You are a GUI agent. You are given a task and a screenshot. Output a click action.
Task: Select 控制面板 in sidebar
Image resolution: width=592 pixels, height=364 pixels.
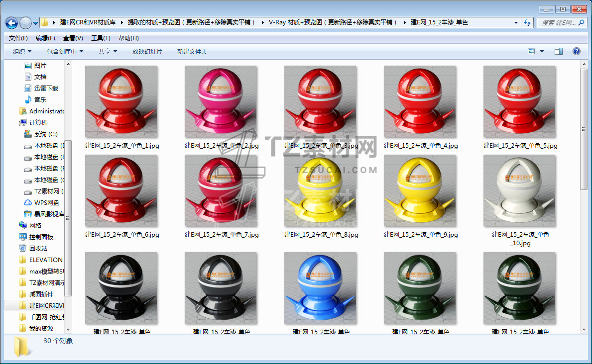click(x=36, y=237)
